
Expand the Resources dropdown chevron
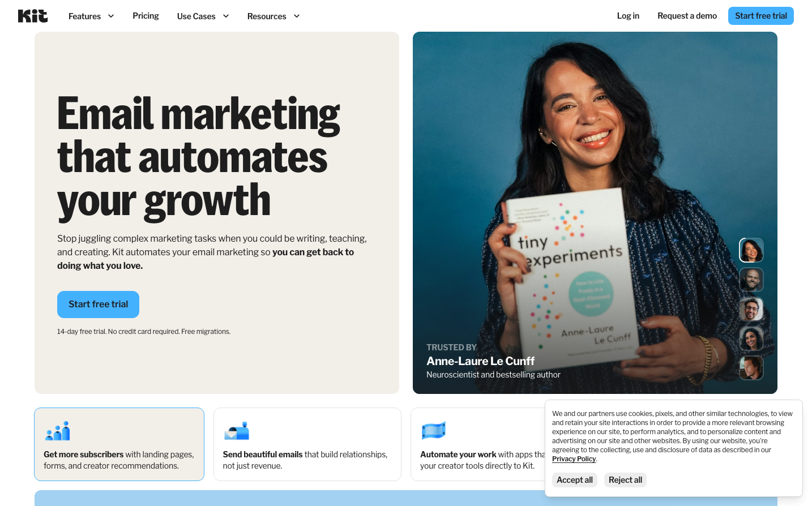click(x=297, y=16)
